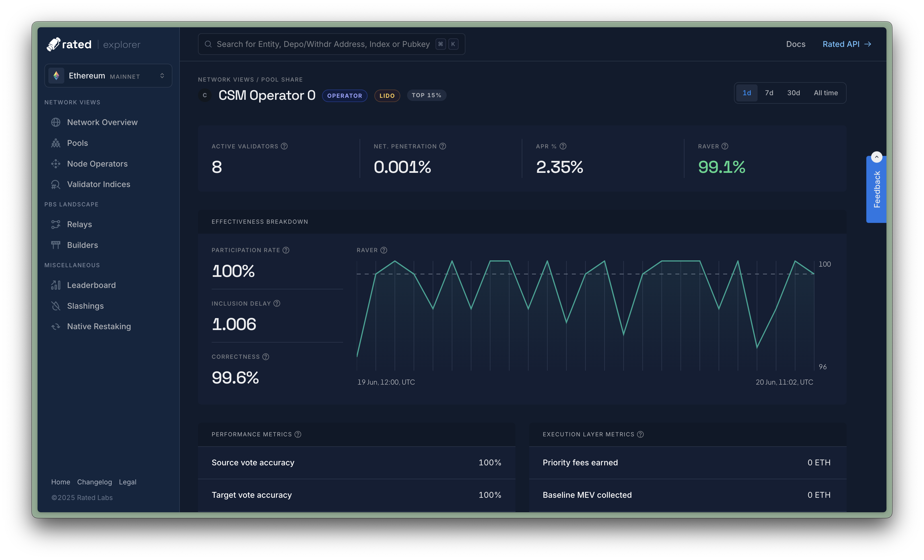
Task: Click the Target vote accuracy row
Action: [x=357, y=495]
